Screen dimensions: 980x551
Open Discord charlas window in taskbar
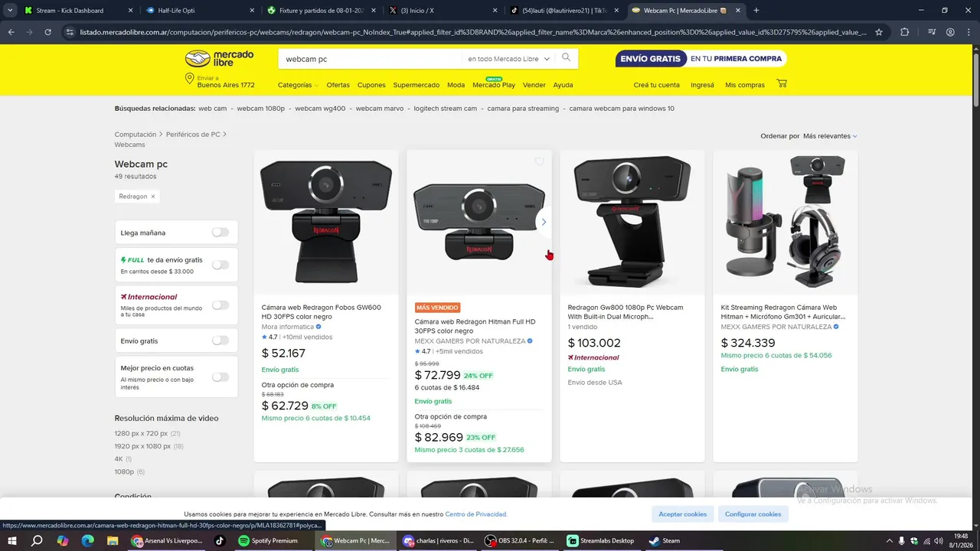(x=439, y=540)
